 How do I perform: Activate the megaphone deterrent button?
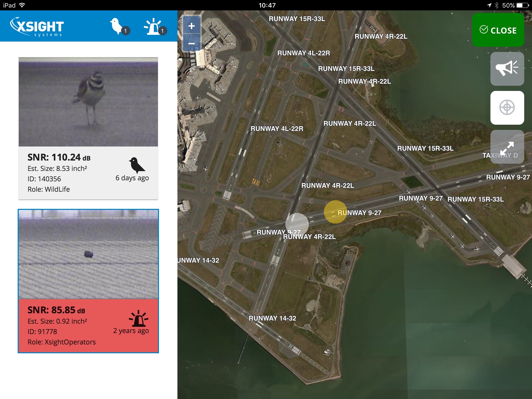[x=507, y=69]
